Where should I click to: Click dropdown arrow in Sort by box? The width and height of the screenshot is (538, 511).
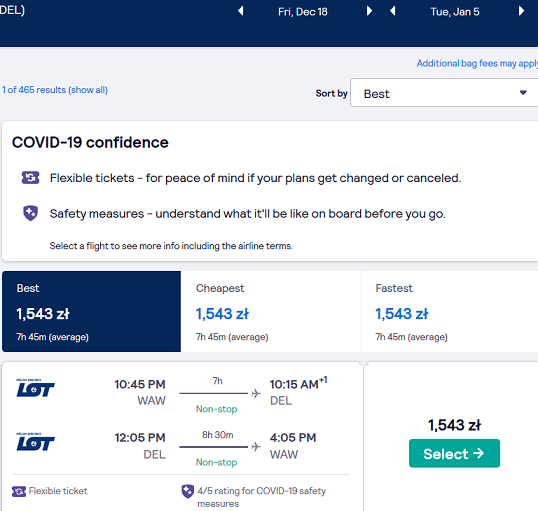tap(523, 93)
